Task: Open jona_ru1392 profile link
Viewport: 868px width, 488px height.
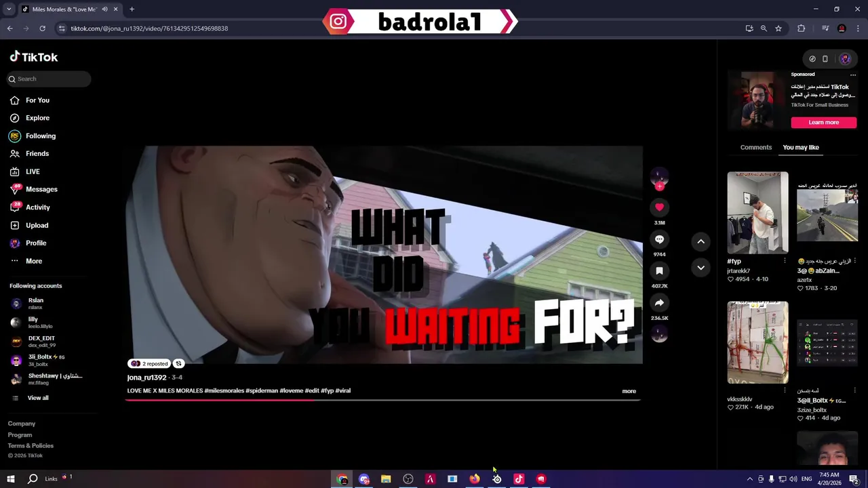Action: pyautogui.click(x=147, y=378)
